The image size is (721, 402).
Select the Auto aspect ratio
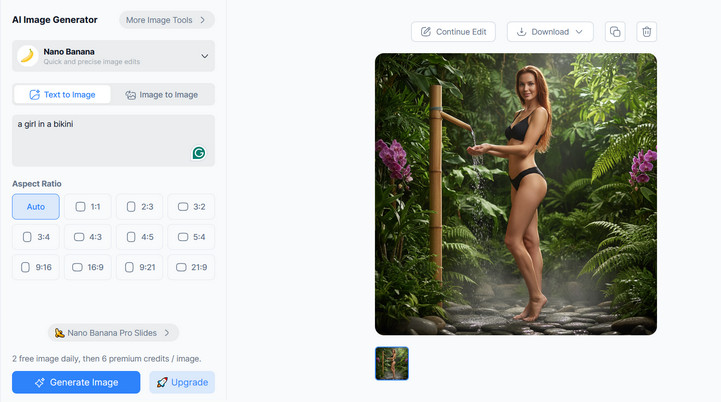[x=36, y=207]
